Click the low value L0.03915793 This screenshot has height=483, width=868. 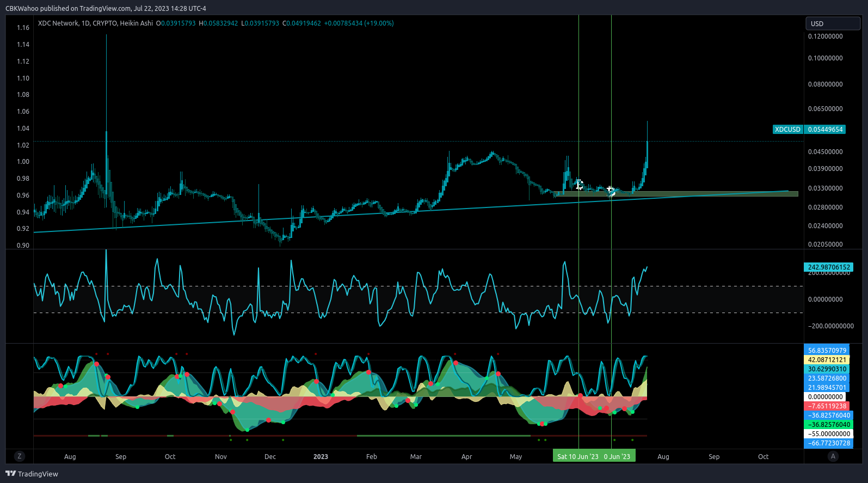pos(260,23)
